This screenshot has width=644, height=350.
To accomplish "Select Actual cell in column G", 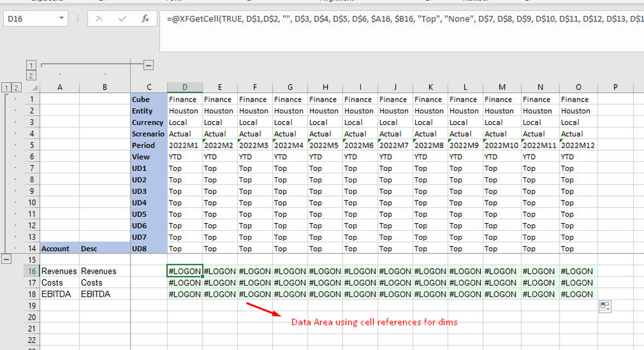I will point(290,134).
